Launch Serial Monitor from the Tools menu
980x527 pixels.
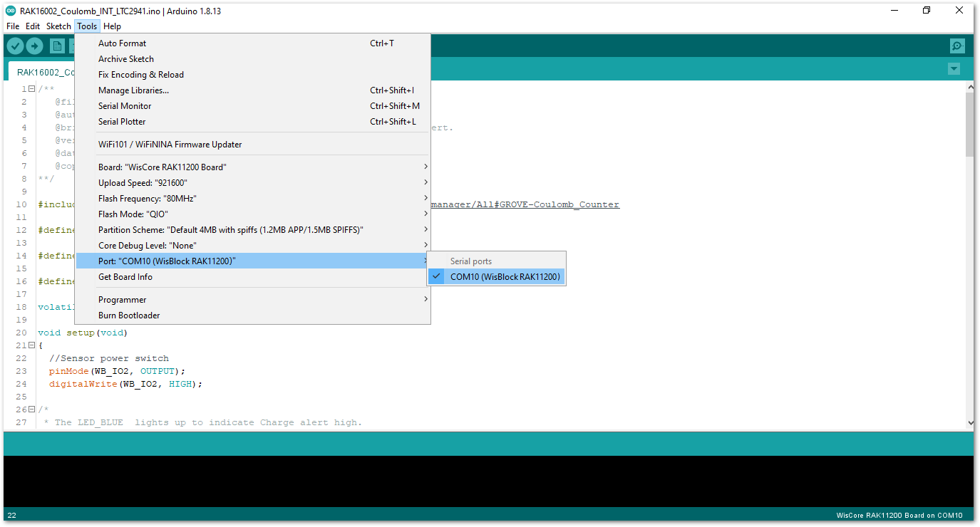point(253,106)
